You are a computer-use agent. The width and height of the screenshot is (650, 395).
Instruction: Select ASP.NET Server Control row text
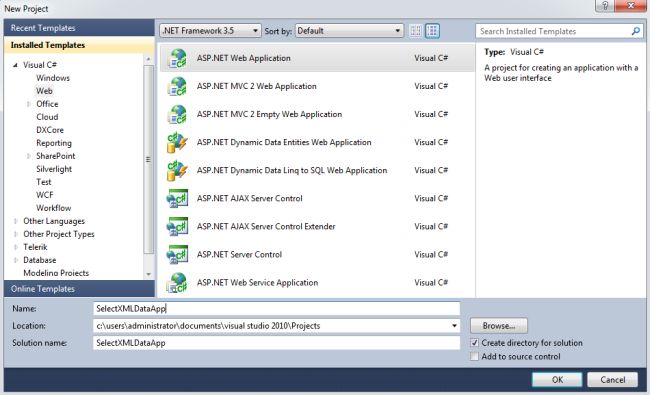click(239, 254)
